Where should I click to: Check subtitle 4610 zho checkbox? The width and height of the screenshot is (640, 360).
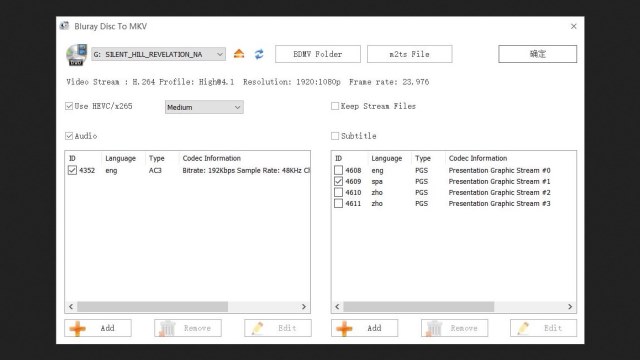338,192
